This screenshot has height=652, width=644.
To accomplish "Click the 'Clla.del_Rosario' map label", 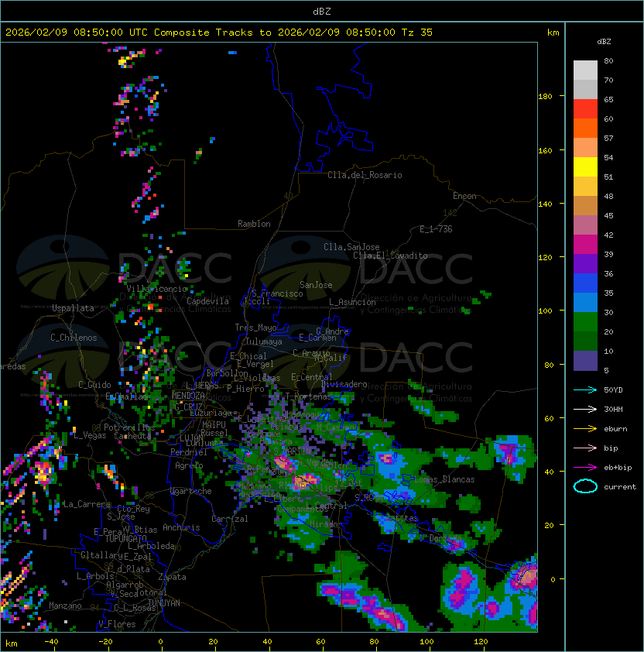I will point(365,175).
